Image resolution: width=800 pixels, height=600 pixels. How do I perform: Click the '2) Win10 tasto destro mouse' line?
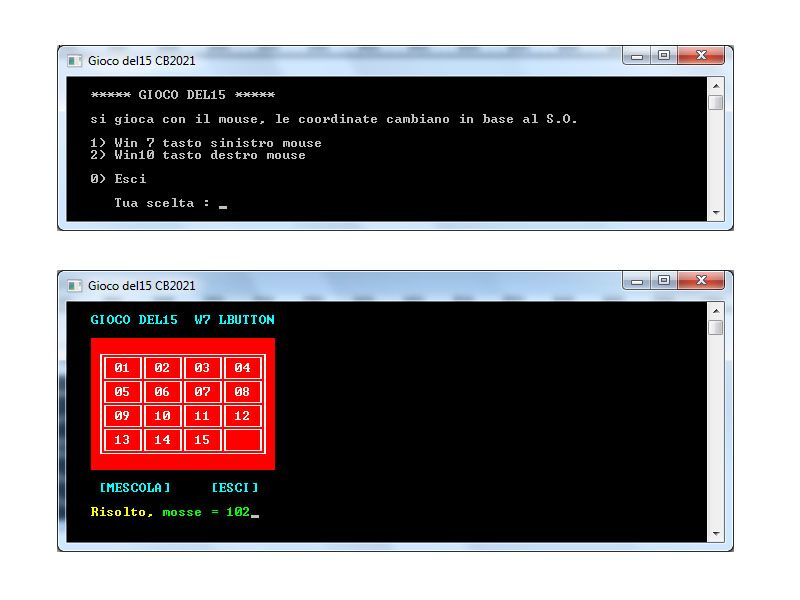pos(198,155)
